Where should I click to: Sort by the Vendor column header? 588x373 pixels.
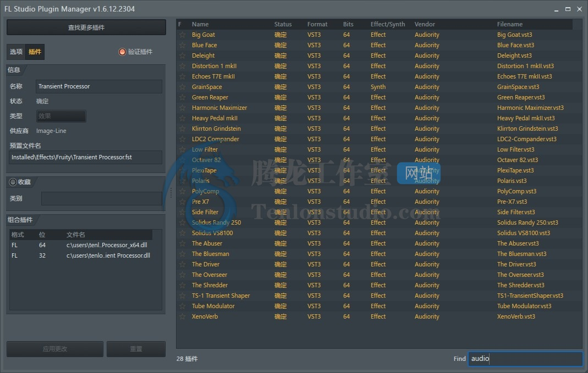coord(425,24)
